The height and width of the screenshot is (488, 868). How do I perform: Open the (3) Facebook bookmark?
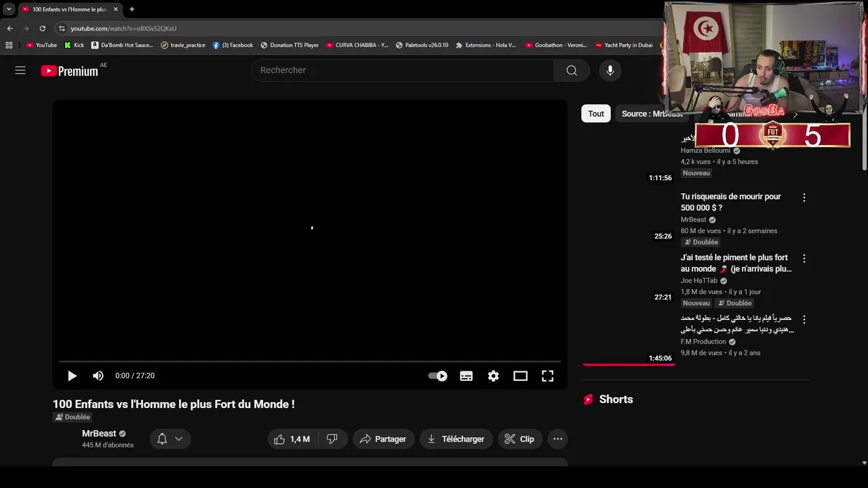tap(233, 45)
